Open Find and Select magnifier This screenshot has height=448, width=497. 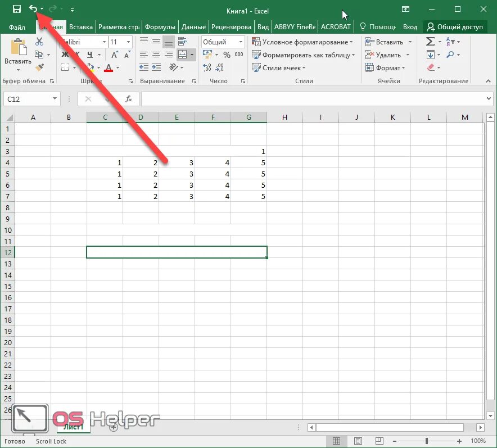tap(453, 55)
